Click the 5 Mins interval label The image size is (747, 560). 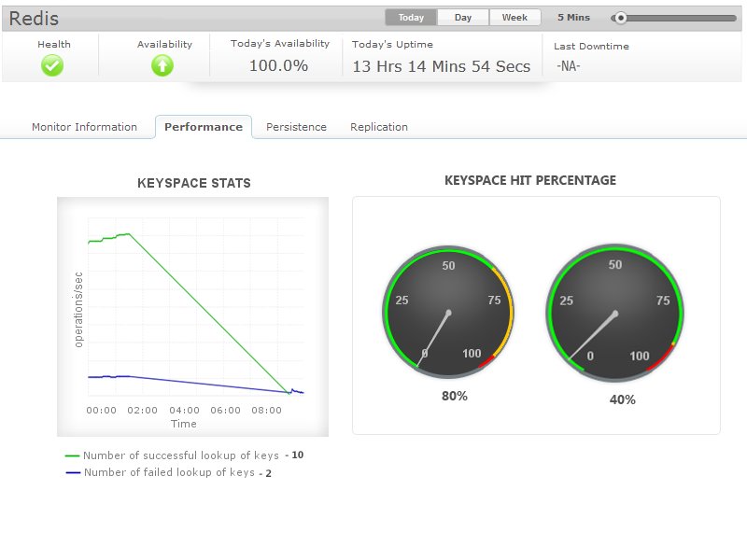click(574, 18)
